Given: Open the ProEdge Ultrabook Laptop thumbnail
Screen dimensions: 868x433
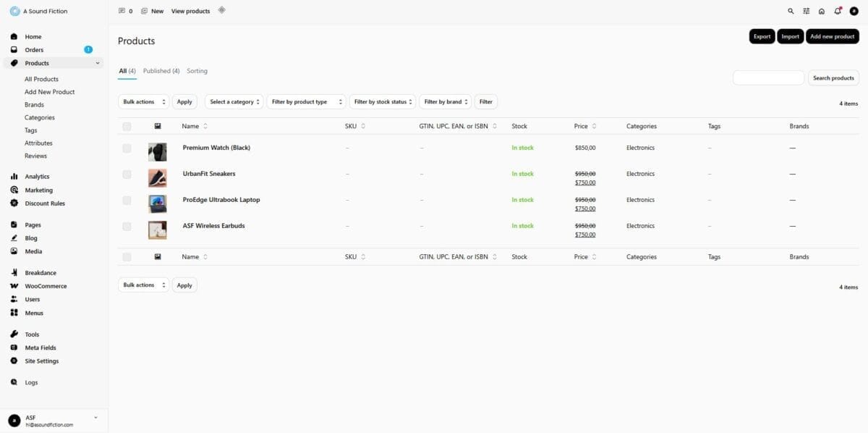Looking at the screenshot, I should (158, 204).
